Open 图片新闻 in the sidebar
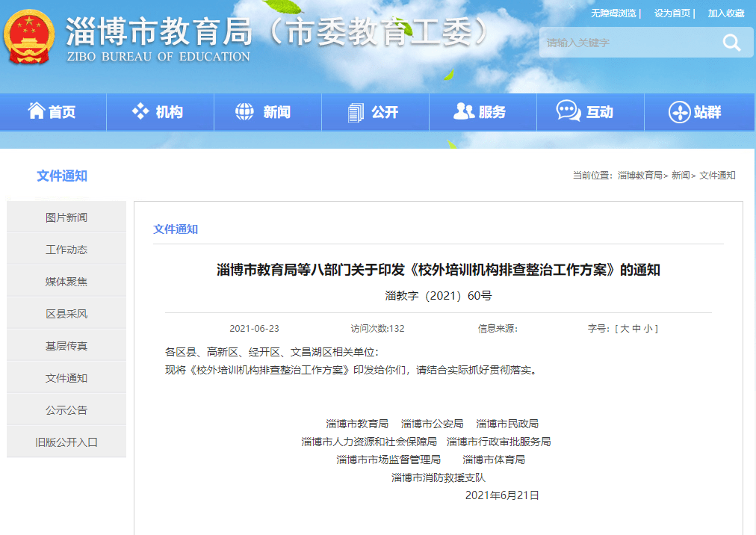Image resolution: width=756 pixels, height=535 pixels. [x=66, y=217]
